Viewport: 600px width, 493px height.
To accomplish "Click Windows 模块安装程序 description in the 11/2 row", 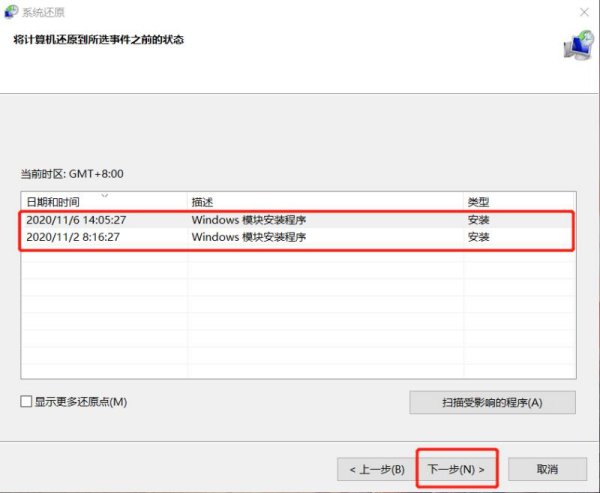I will (x=248, y=237).
